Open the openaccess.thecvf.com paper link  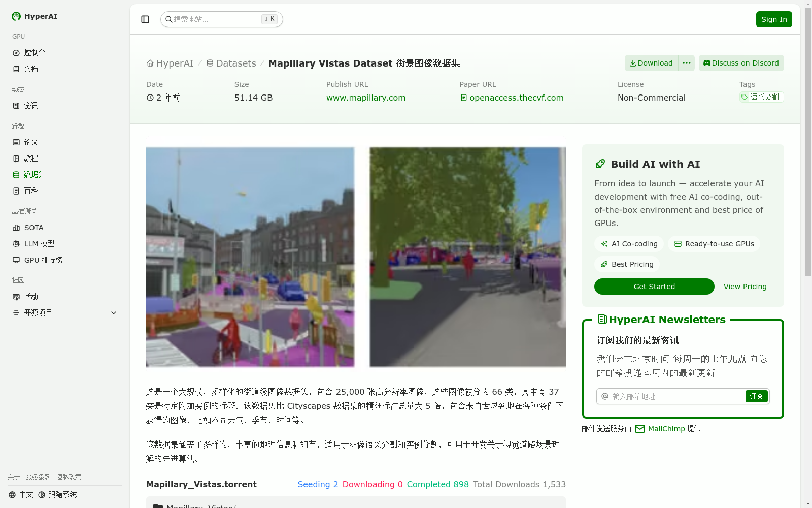[x=516, y=98]
